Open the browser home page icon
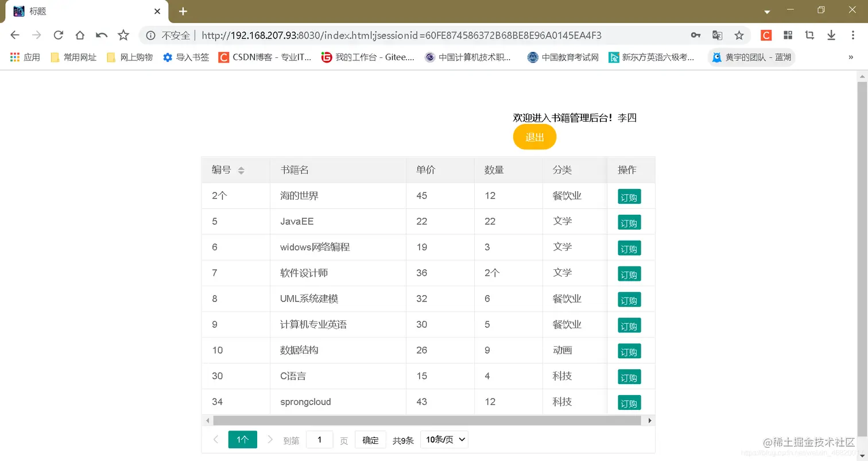The width and height of the screenshot is (868, 461). pos(80,35)
